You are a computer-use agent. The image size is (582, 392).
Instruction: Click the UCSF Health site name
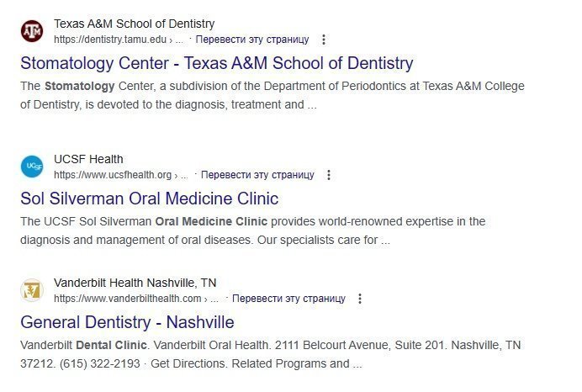tap(88, 159)
